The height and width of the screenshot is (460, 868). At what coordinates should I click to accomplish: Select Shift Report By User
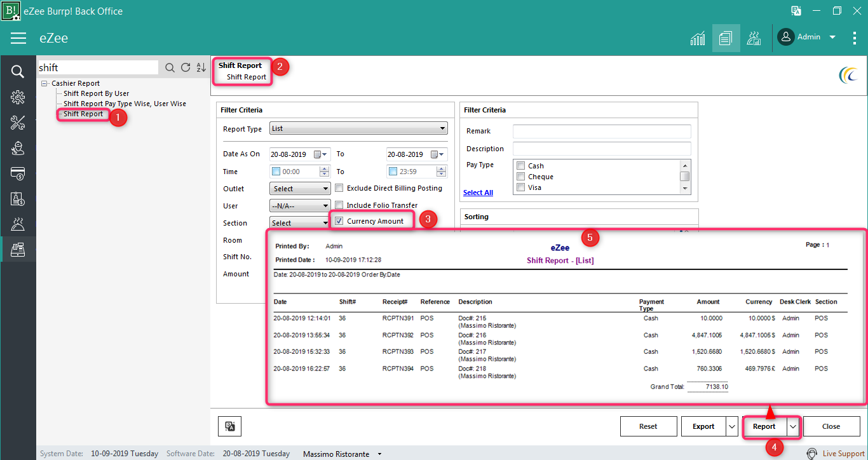pyautogui.click(x=96, y=93)
